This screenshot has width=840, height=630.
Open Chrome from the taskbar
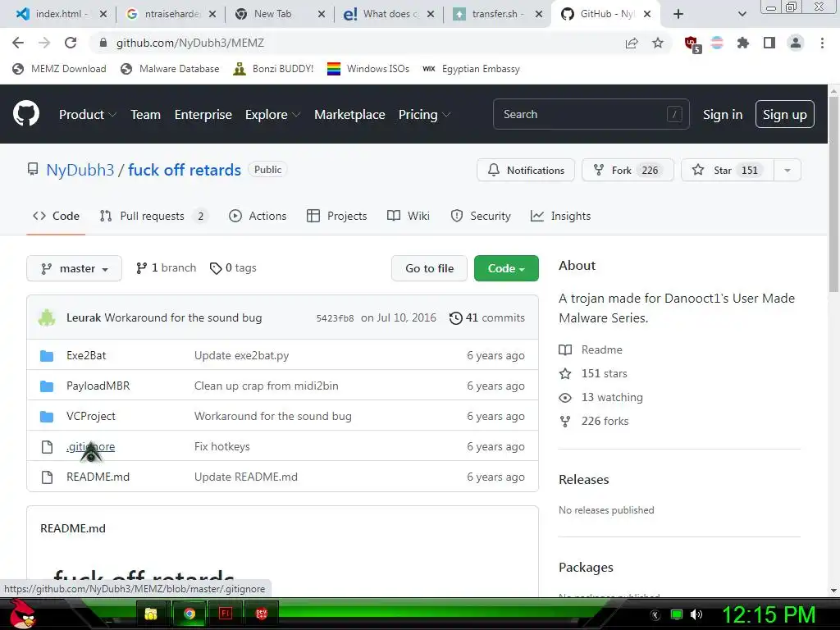click(189, 614)
